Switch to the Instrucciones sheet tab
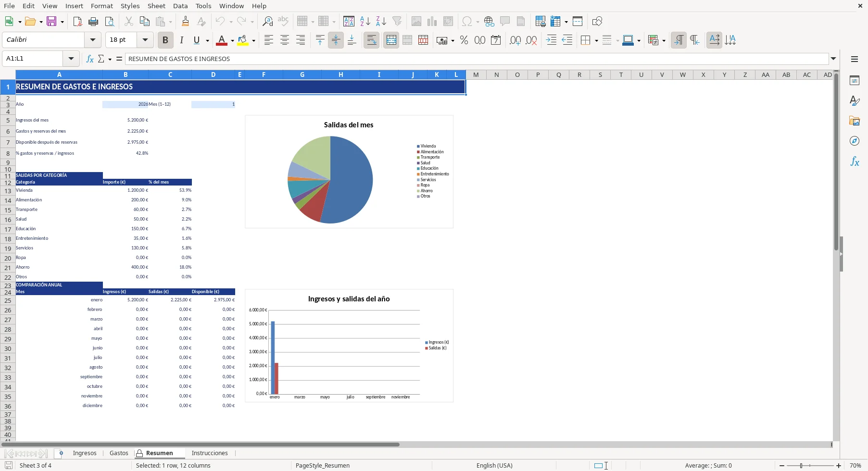The width and height of the screenshot is (868, 471). 210,453
